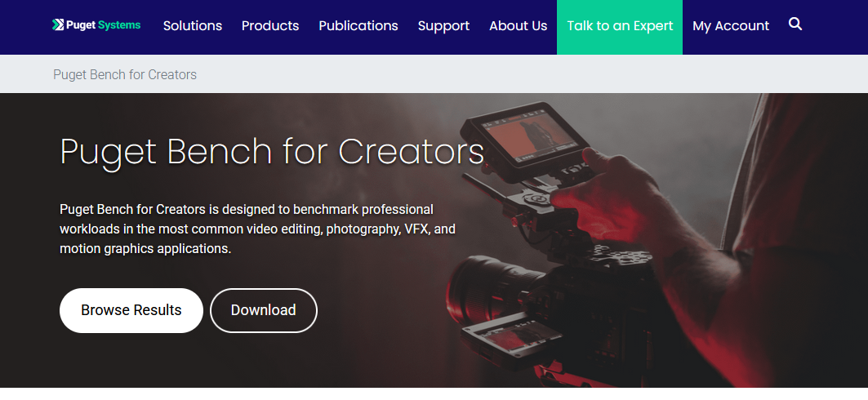
Task: Go to My Account
Action: click(x=731, y=26)
